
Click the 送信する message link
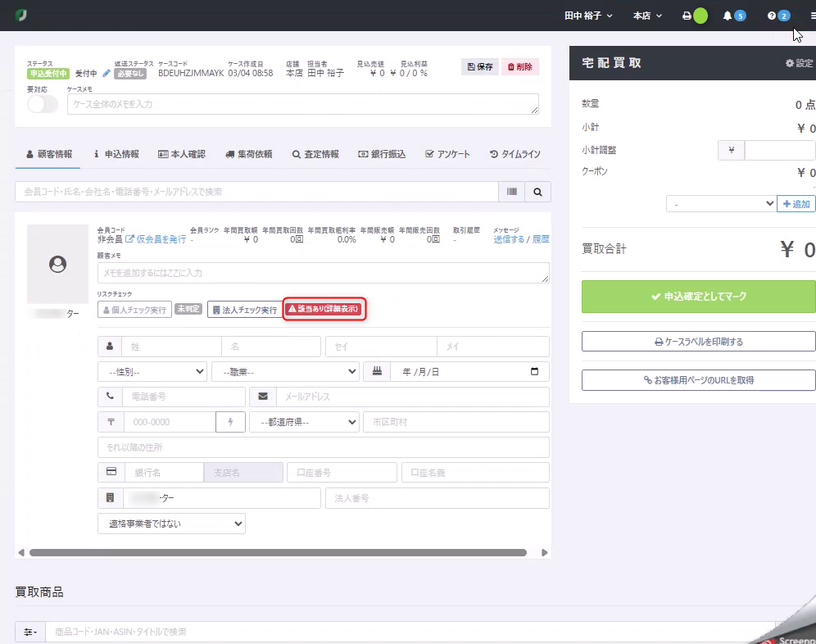click(x=509, y=239)
